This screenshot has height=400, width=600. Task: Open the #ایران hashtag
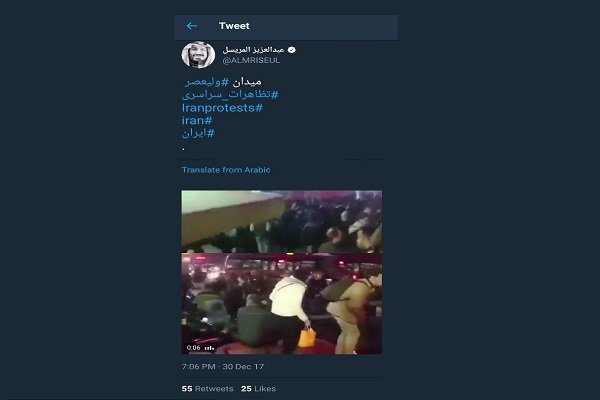198,133
